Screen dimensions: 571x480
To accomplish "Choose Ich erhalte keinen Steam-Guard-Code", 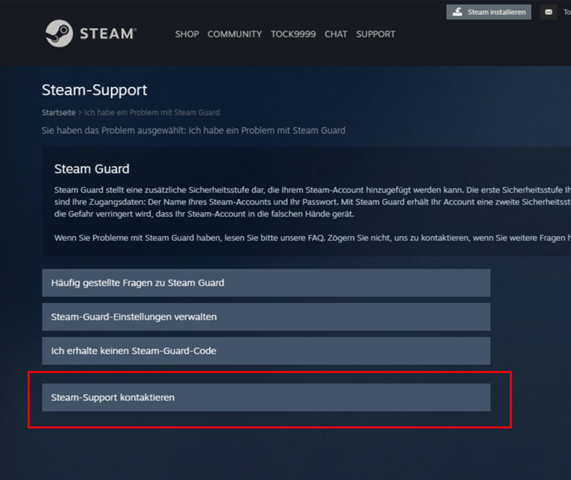I will click(266, 351).
